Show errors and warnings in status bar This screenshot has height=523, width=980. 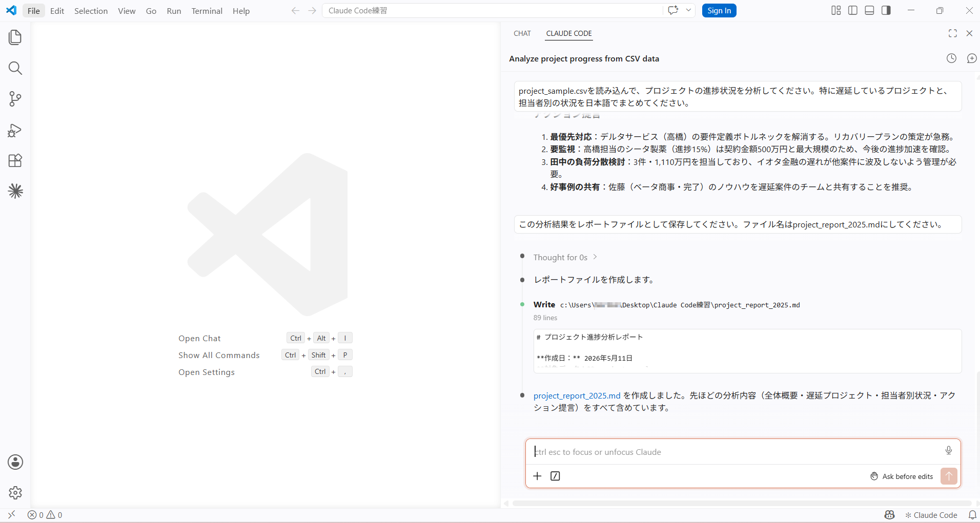(x=45, y=515)
